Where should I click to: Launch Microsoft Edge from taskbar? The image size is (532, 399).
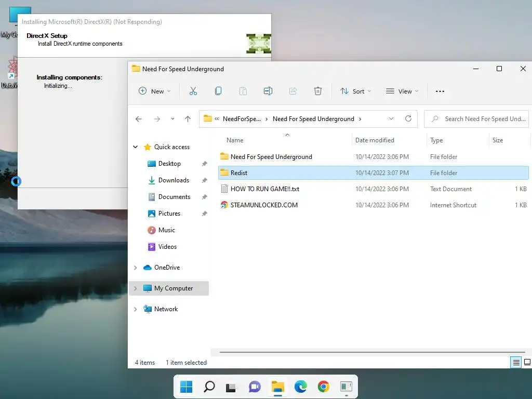301,387
